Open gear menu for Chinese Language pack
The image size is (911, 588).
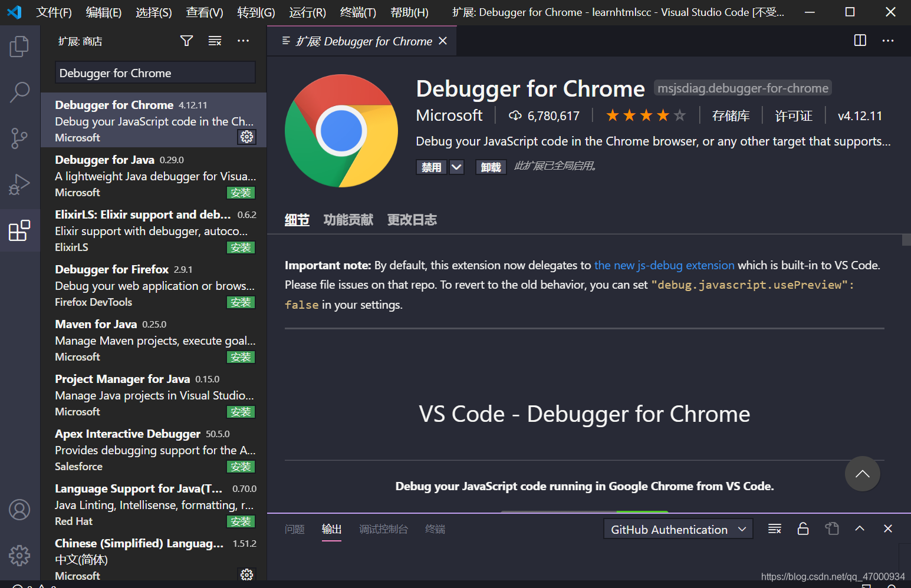coord(246,574)
